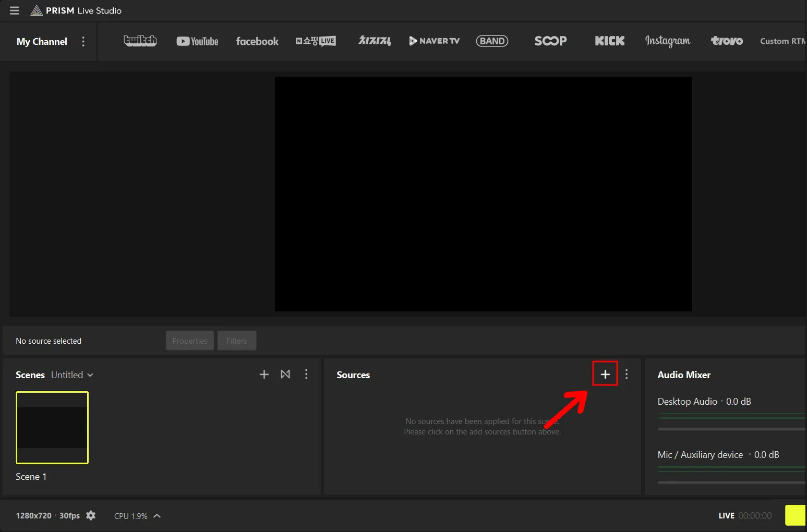Open the Scenes panel more options
Screen dimensions: 807x532
coord(306,374)
